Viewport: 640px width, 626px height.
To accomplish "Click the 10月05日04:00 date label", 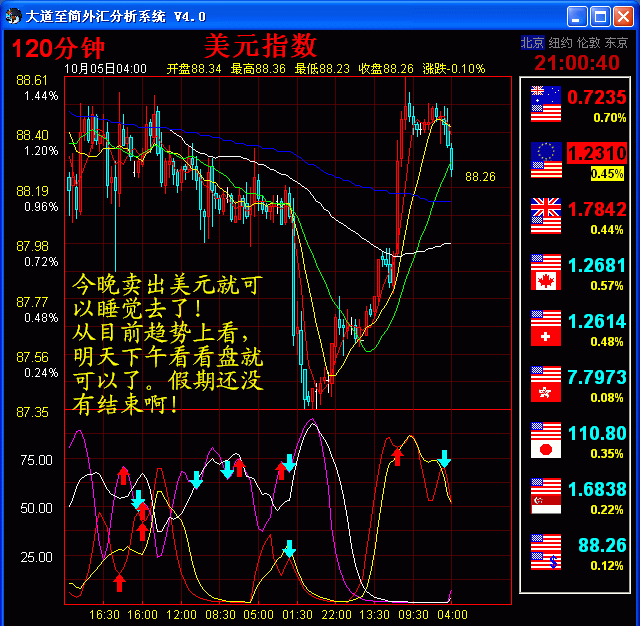I will [105, 69].
